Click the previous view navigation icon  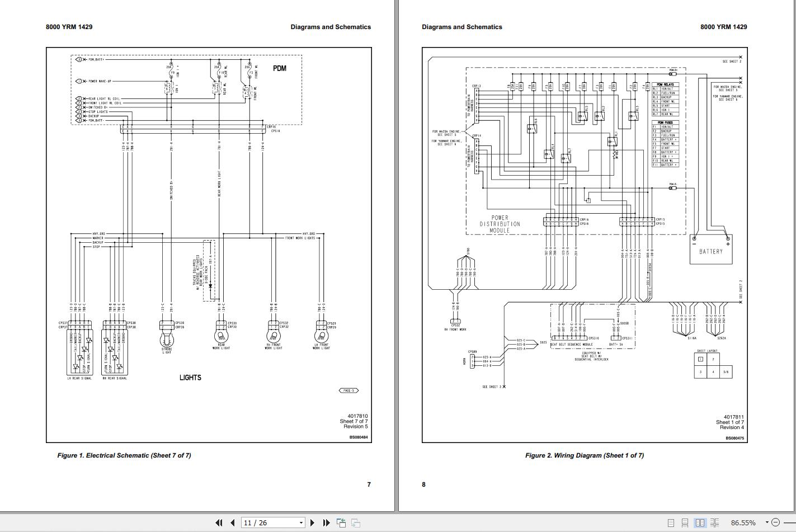point(341,522)
